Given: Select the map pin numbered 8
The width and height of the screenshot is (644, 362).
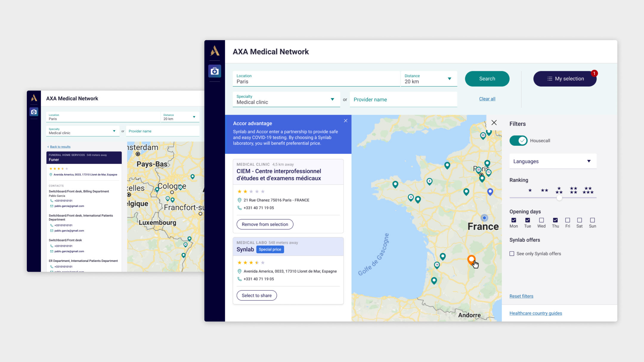Looking at the screenshot, I should point(429,181).
